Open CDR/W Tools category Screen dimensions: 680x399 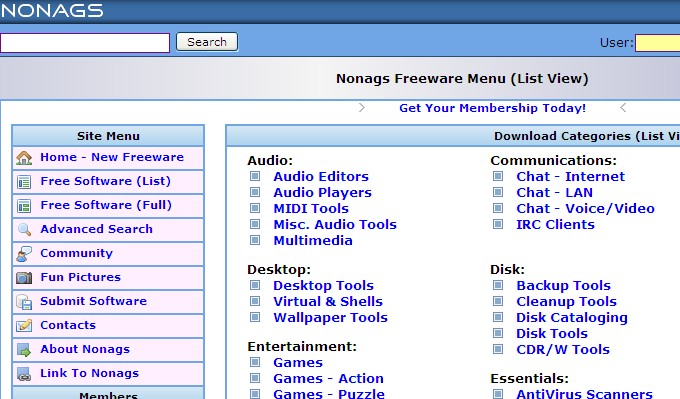pos(562,350)
